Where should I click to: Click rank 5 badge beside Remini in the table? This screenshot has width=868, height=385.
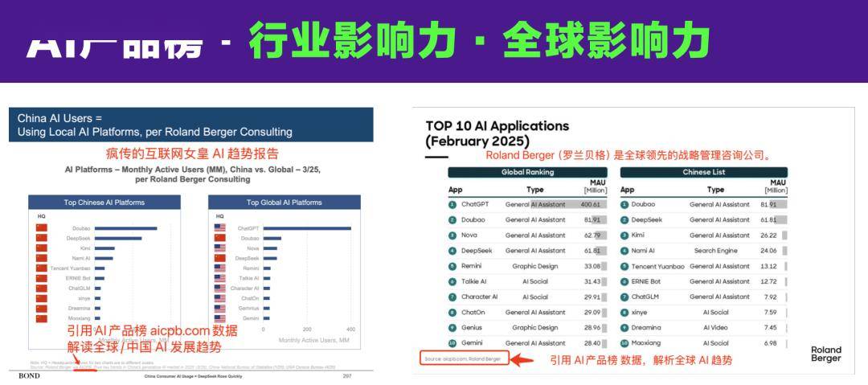pos(452,266)
